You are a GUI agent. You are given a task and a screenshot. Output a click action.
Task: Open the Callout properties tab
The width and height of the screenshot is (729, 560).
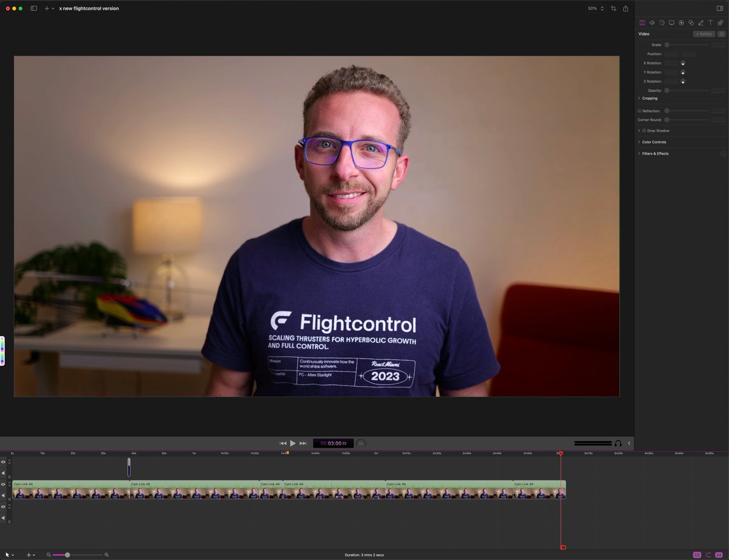[x=681, y=22]
